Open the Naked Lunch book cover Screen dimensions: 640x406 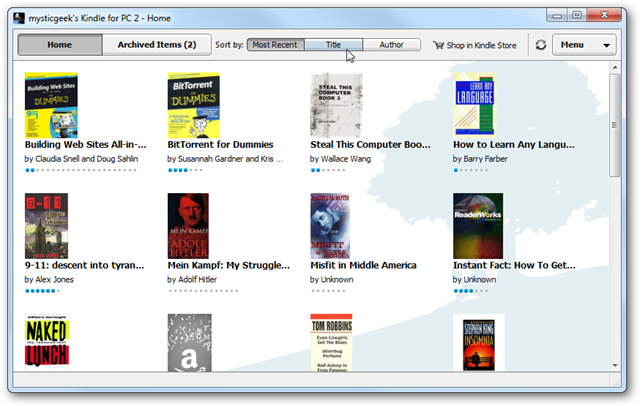(47, 342)
